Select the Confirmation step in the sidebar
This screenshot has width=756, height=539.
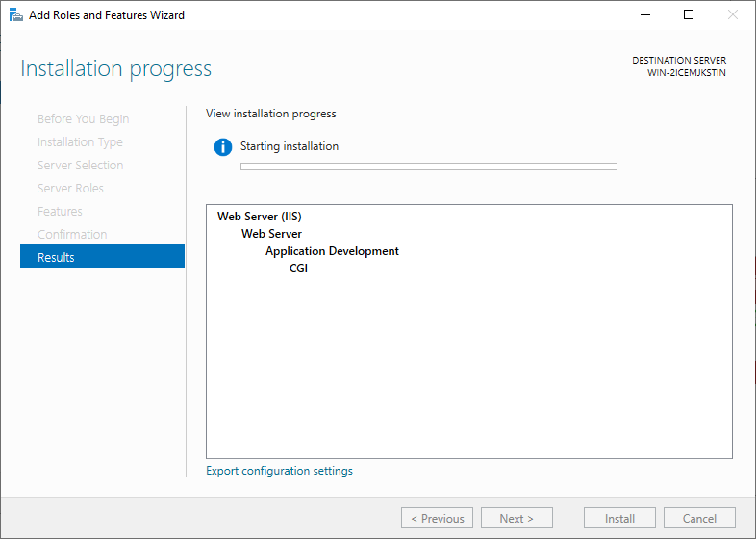(72, 235)
